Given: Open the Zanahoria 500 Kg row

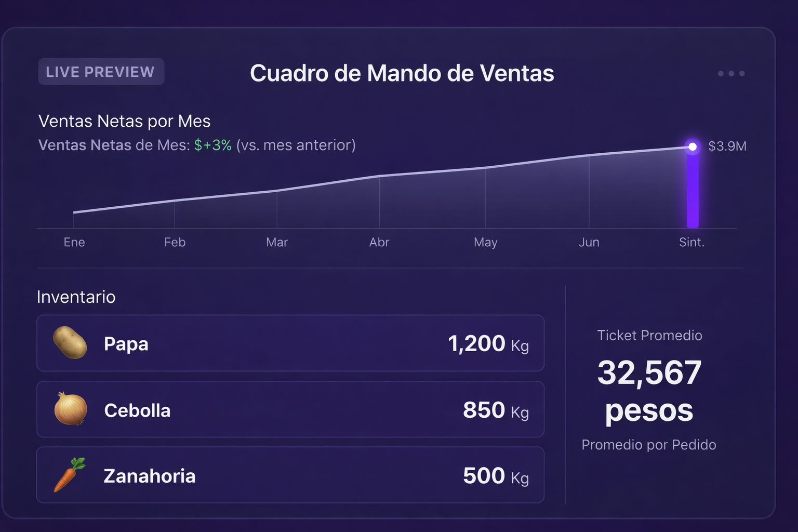Looking at the screenshot, I should pyautogui.click(x=290, y=475).
